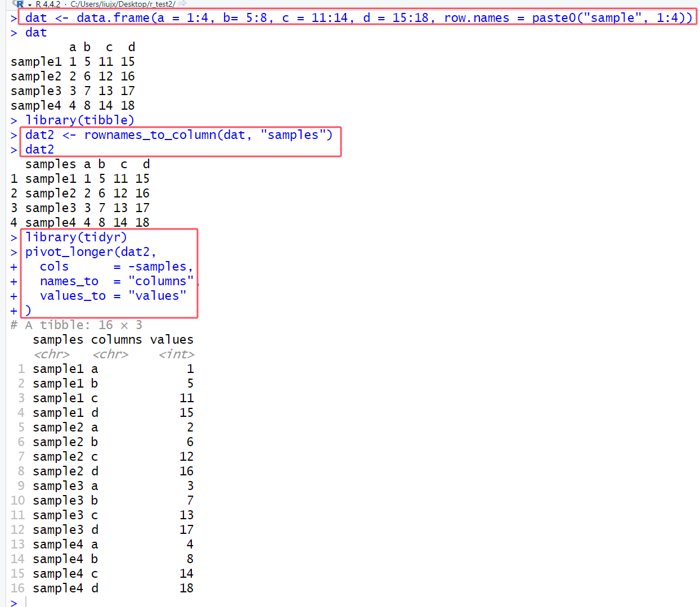Click the R logo icon in console header
This screenshot has height=607, width=700.
pos(18,3)
